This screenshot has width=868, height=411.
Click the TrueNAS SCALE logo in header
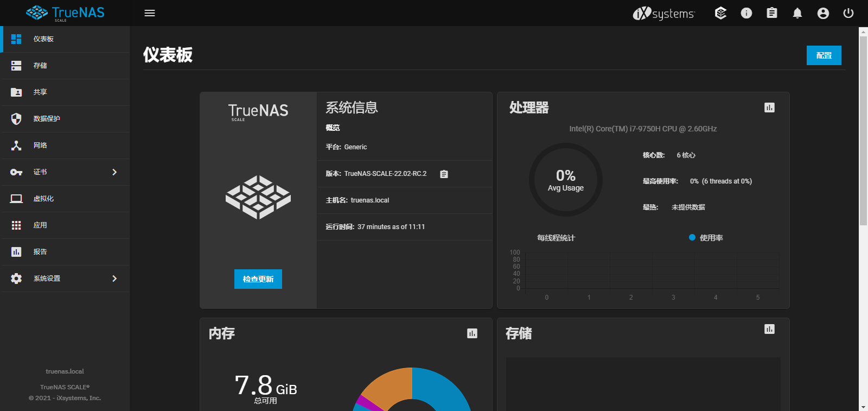65,13
